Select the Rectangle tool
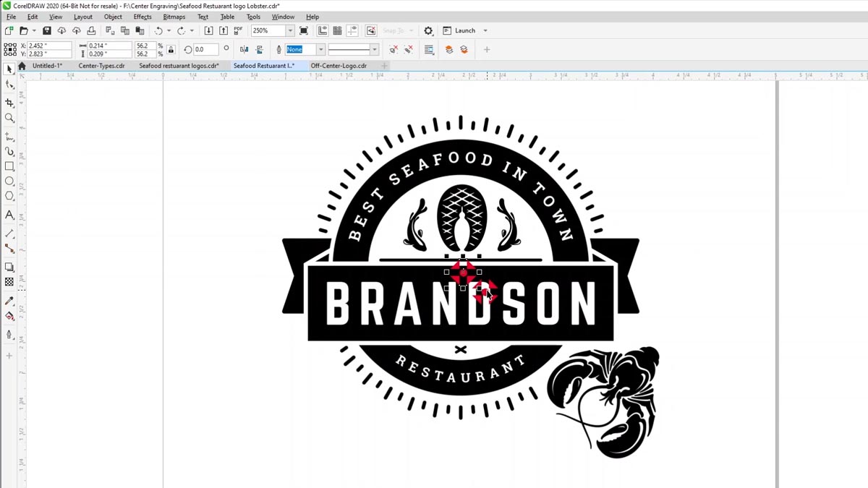This screenshot has width=868, height=488. (x=9, y=166)
